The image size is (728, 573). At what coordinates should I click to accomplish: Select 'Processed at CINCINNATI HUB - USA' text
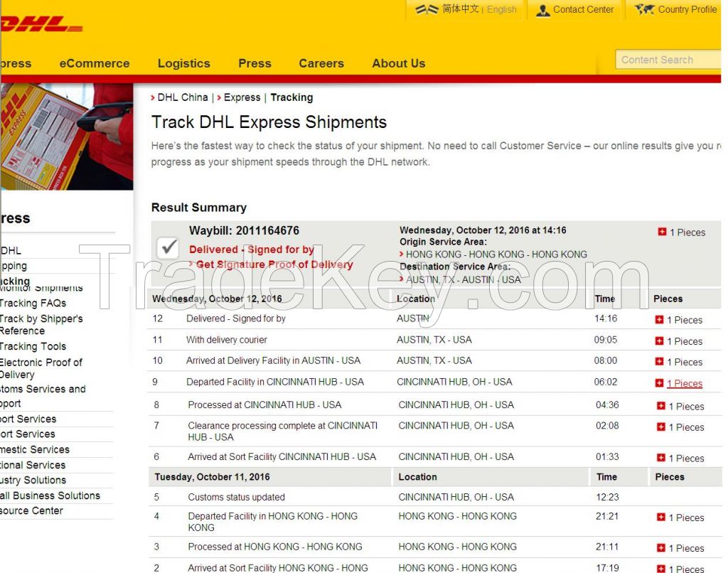click(x=264, y=405)
